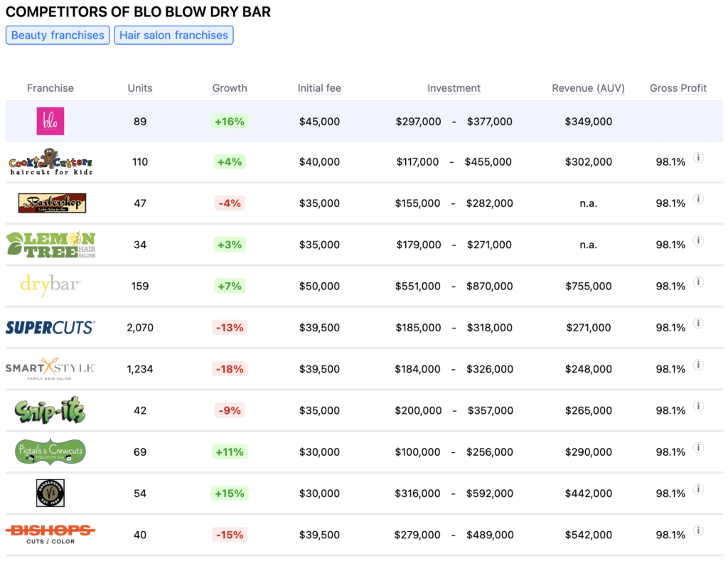This screenshot has height=566, width=728.
Task: Click the Units column header
Action: point(140,88)
